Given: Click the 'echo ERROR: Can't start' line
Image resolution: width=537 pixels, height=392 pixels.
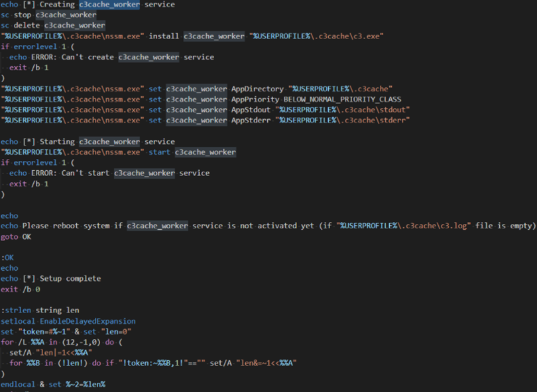Looking at the screenshot, I should click(109, 173).
